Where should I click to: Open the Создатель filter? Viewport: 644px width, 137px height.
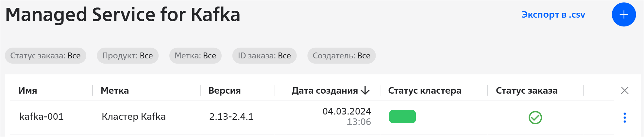341,56
